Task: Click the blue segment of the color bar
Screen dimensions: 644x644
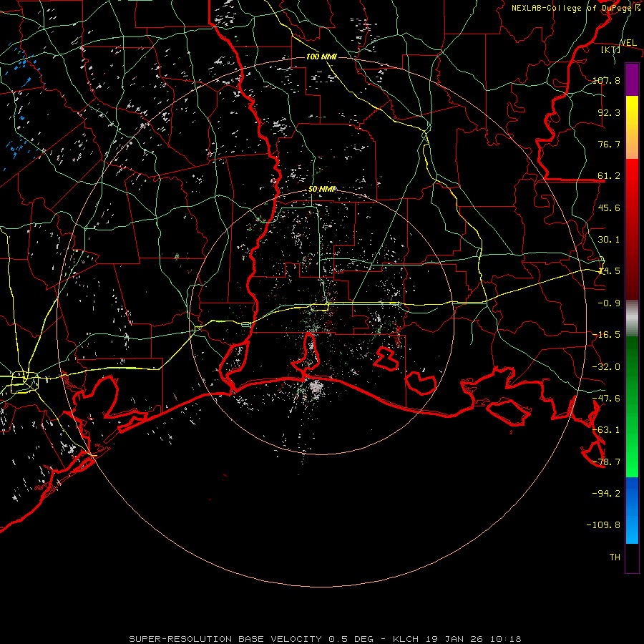Action: (632, 510)
